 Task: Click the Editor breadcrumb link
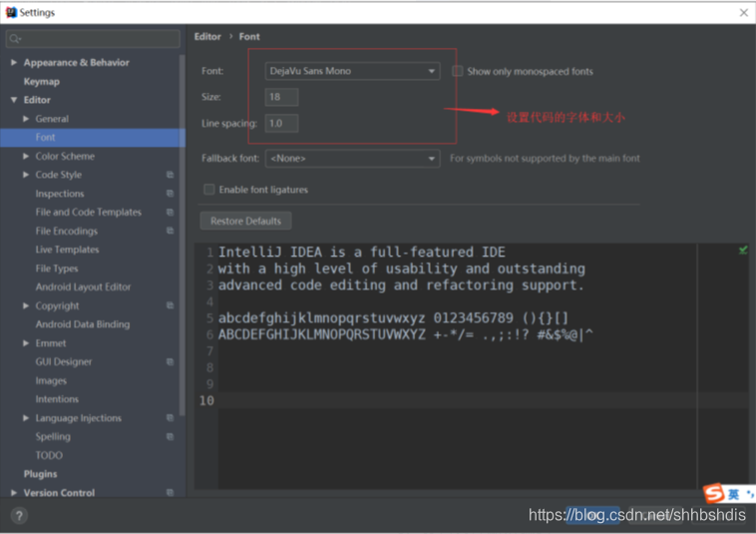(207, 37)
